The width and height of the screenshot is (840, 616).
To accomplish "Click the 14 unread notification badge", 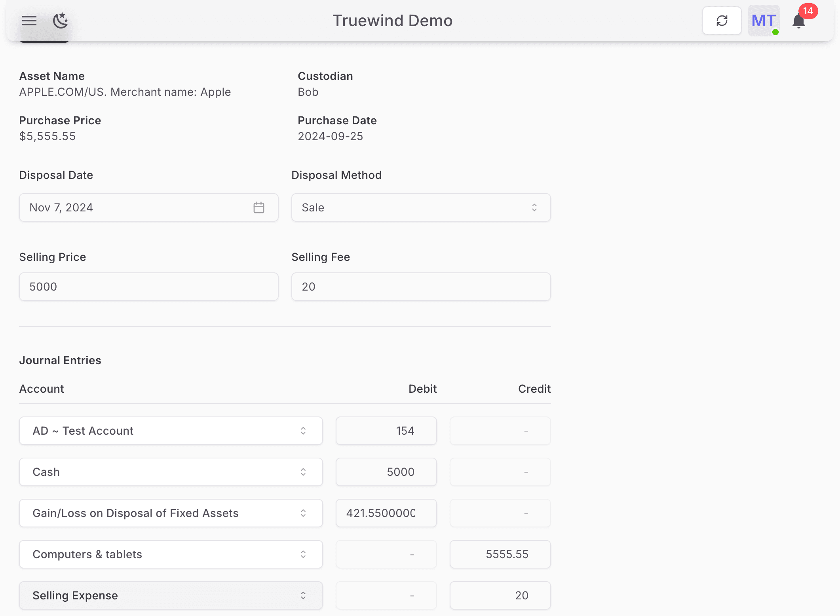I will [x=809, y=11].
